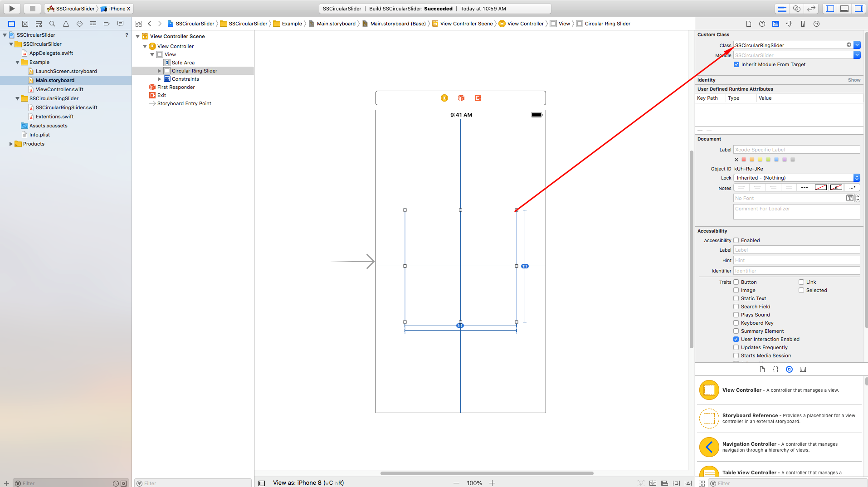
Task: Uncheck User Interaction Enabled trait
Action: pyautogui.click(x=736, y=339)
